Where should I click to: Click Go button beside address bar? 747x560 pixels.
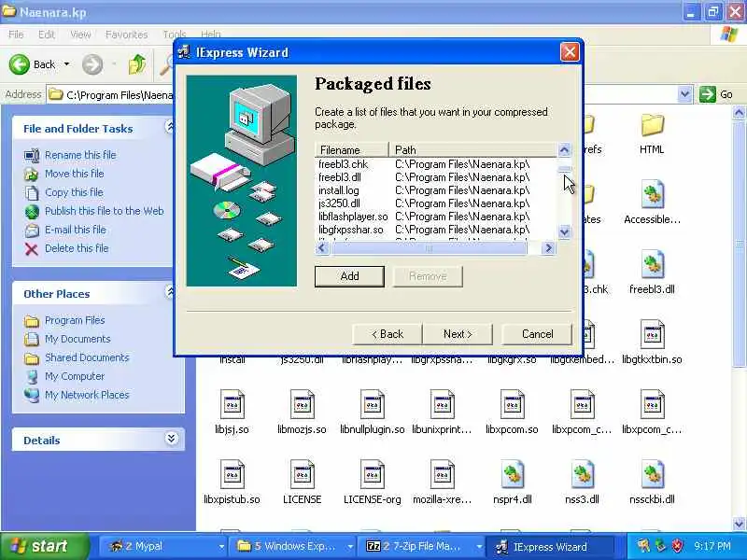(716, 94)
